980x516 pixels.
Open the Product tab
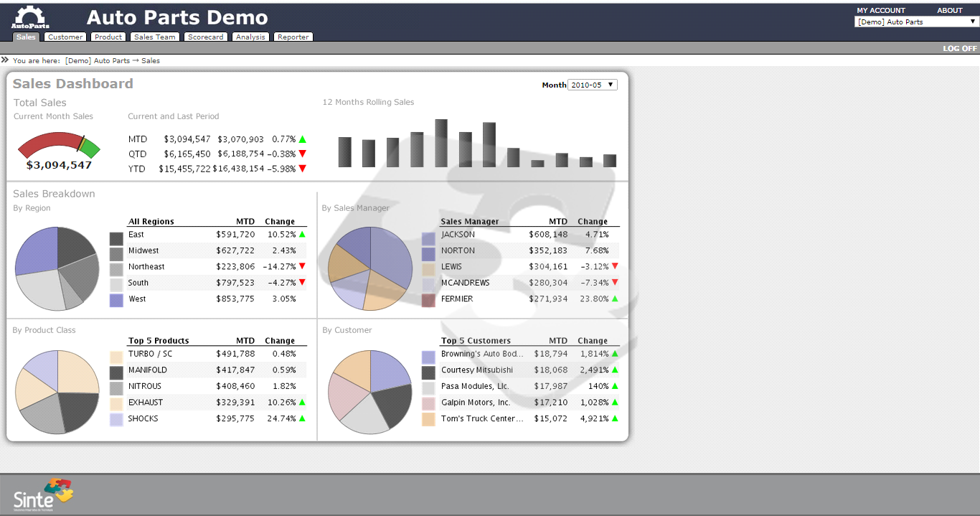(108, 37)
